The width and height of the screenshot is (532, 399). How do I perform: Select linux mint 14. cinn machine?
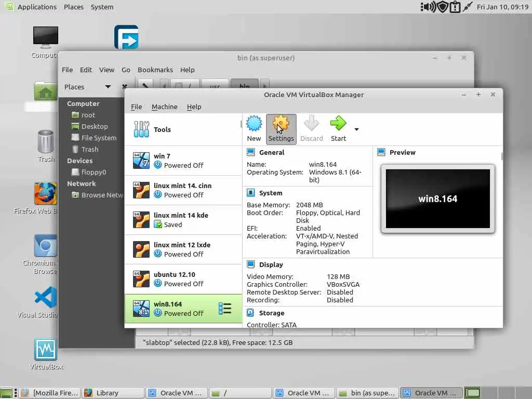pyautogui.click(x=183, y=190)
